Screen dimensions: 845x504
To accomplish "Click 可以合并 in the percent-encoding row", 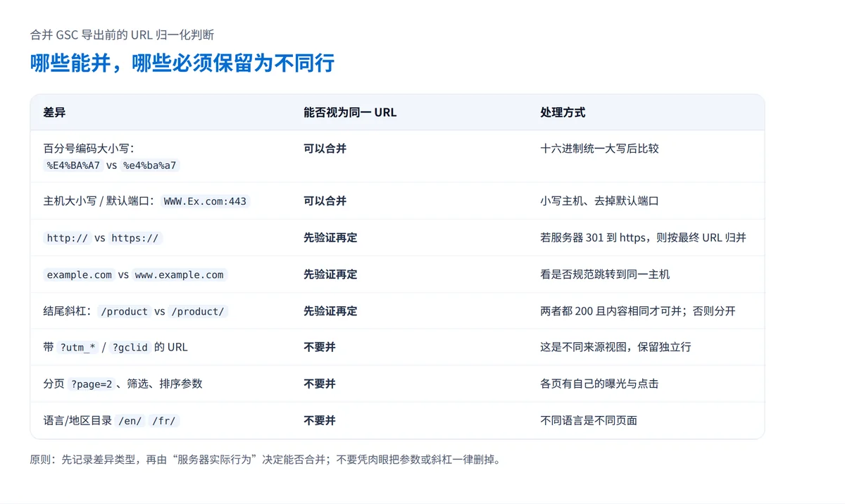I will coord(325,149).
